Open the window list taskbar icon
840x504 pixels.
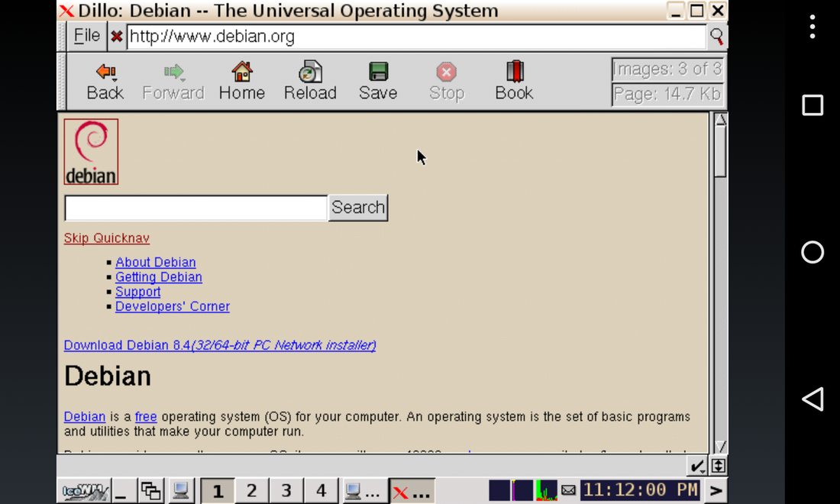click(x=151, y=490)
